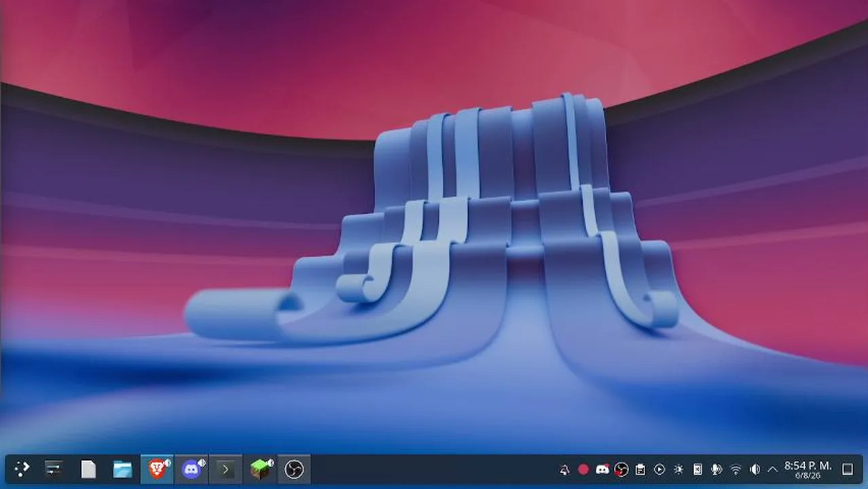868x489 pixels.
Task: Open the clock showing 8:54 P. M.
Action: pos(808,469)
